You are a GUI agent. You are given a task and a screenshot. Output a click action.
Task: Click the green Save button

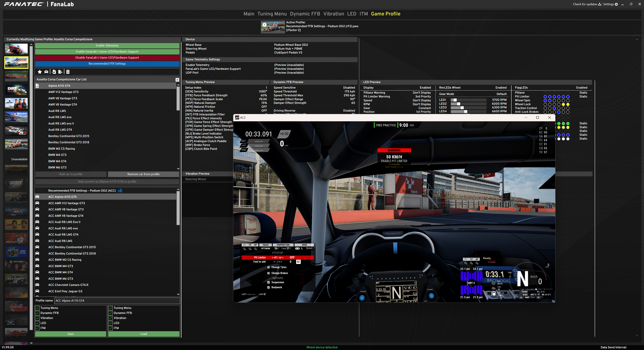(70, 334)
